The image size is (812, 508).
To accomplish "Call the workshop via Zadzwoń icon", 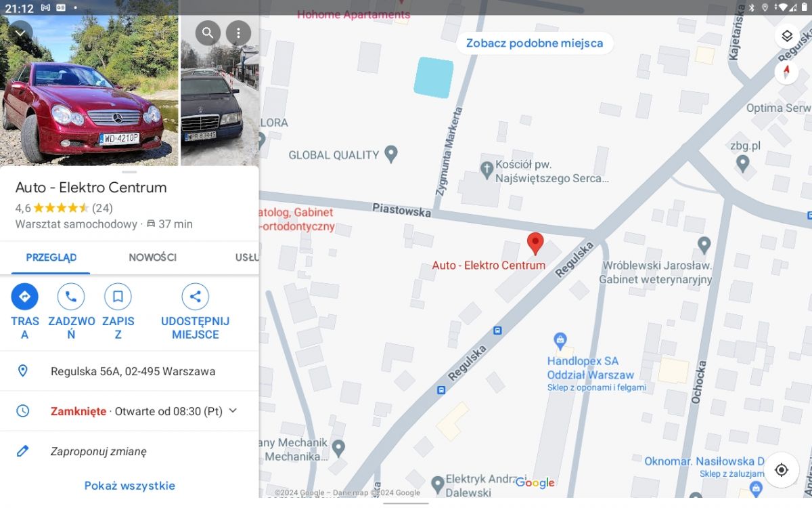I will coord(71,297).
